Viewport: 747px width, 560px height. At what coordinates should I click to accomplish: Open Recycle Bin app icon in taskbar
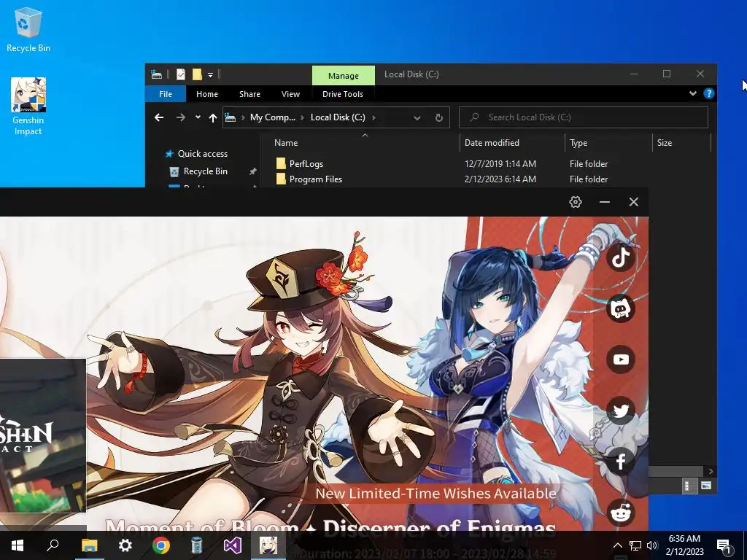click(197, 545)
